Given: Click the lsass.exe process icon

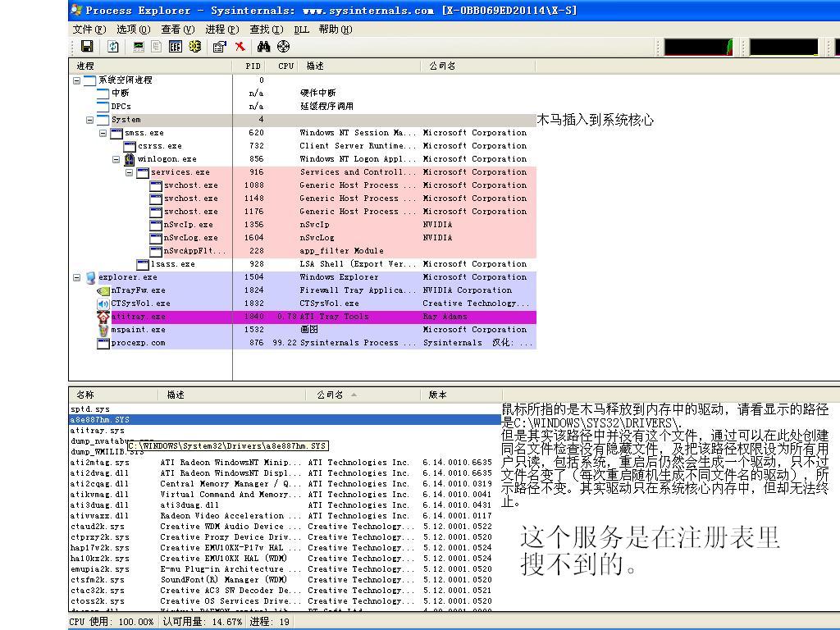Looking at the screenshot, I should 143,264.
